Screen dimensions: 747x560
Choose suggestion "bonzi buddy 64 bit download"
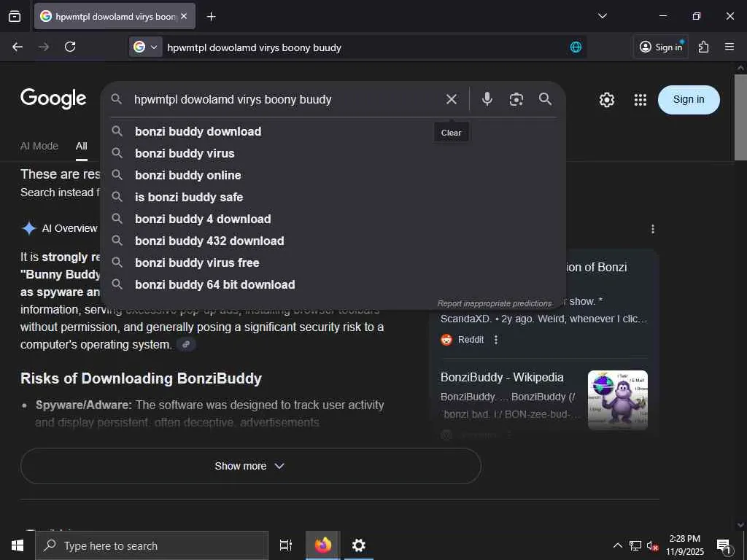click(333, 285)
